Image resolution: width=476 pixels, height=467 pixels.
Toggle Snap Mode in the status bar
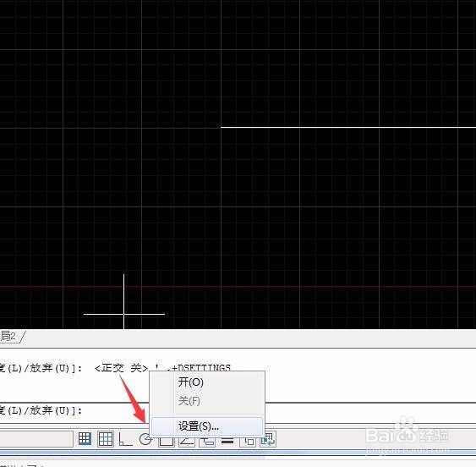pyautogui.click(x=85, y=439)
